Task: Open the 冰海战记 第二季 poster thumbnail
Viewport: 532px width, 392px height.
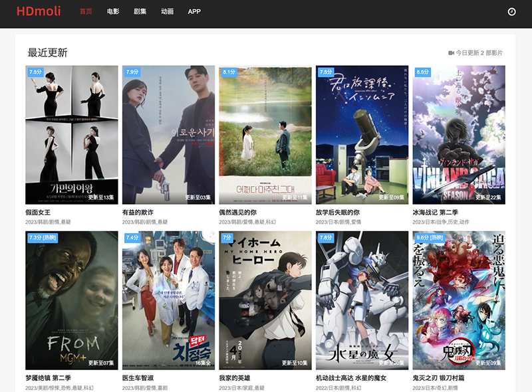Action: tap(459, 135)
